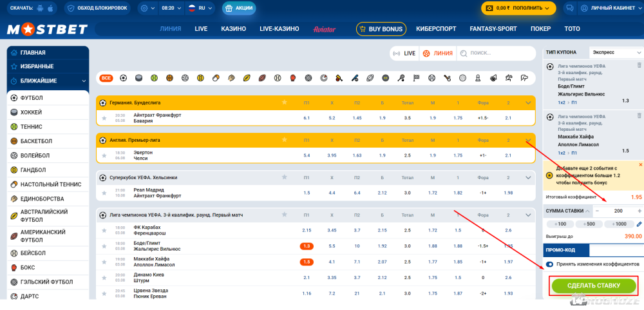Viewport: 644px width, 310px height.
Task: Expand the RU language selector
Action: pos(200,8)
